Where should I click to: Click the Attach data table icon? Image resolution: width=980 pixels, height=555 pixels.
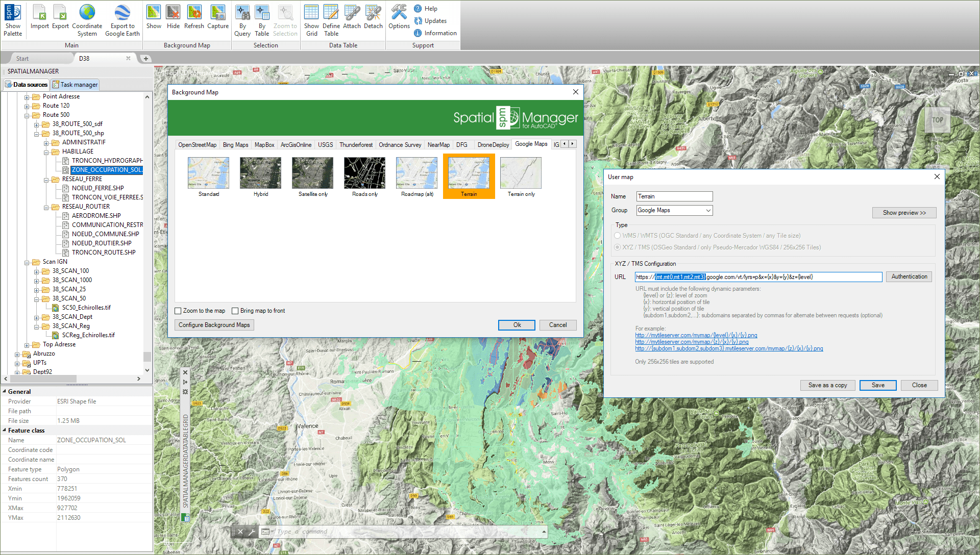352,17
